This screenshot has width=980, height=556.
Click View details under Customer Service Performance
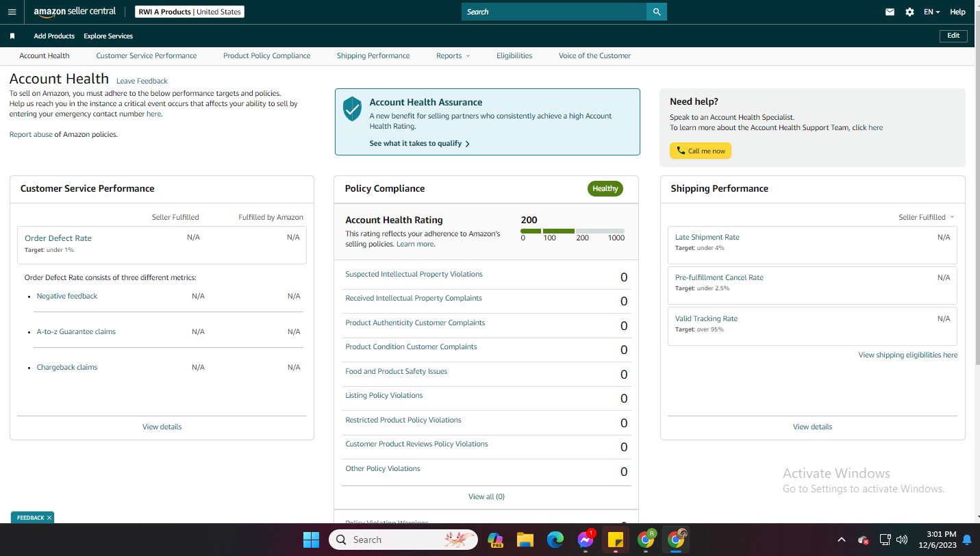(x=162, y=427)
